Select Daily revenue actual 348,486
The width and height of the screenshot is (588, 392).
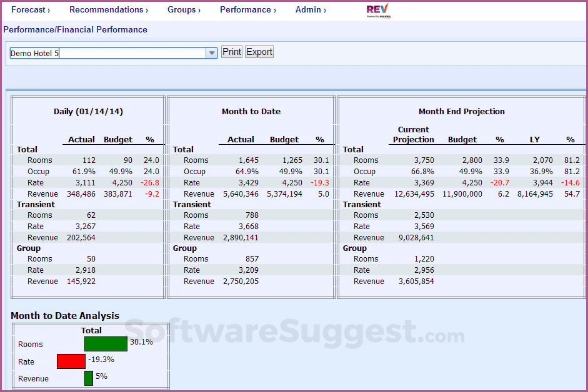click(x=81, y=194)
